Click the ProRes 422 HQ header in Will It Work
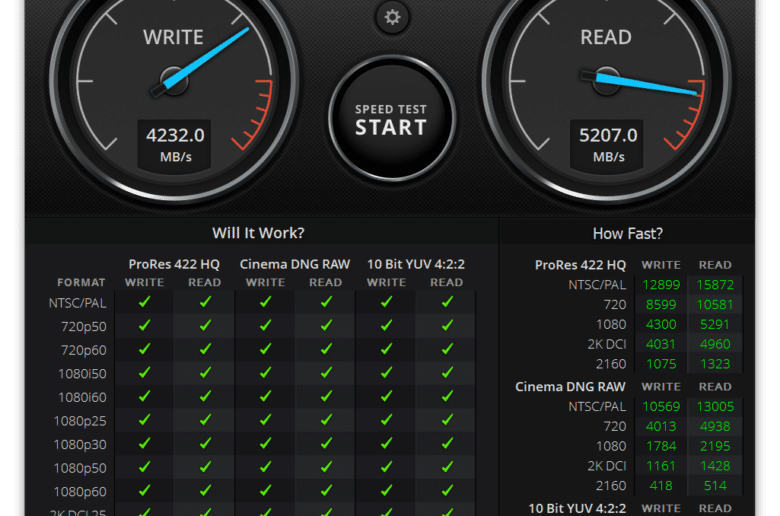The height and width of the screenshot is (516, 780). [174, 264]
